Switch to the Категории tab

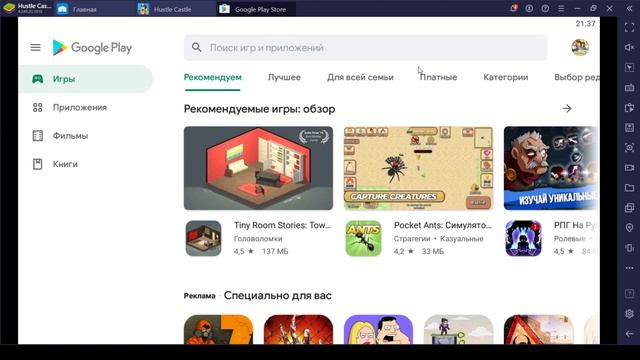pos(506,77)
